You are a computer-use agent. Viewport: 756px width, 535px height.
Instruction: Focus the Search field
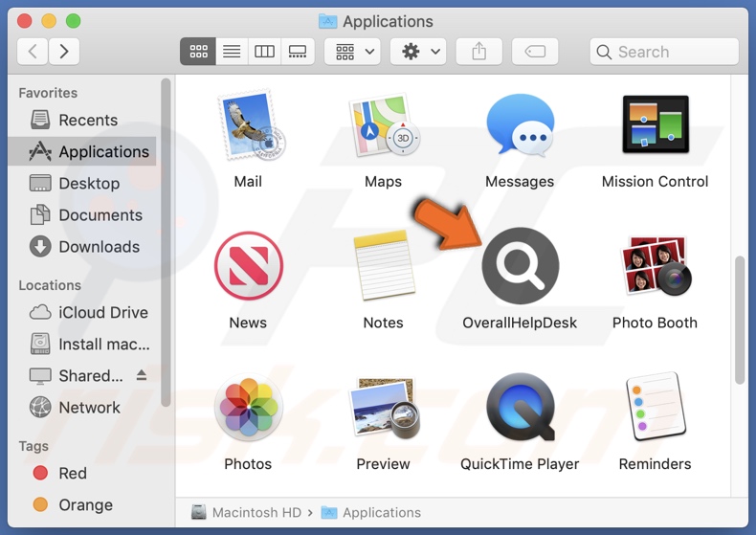(664, 52)
